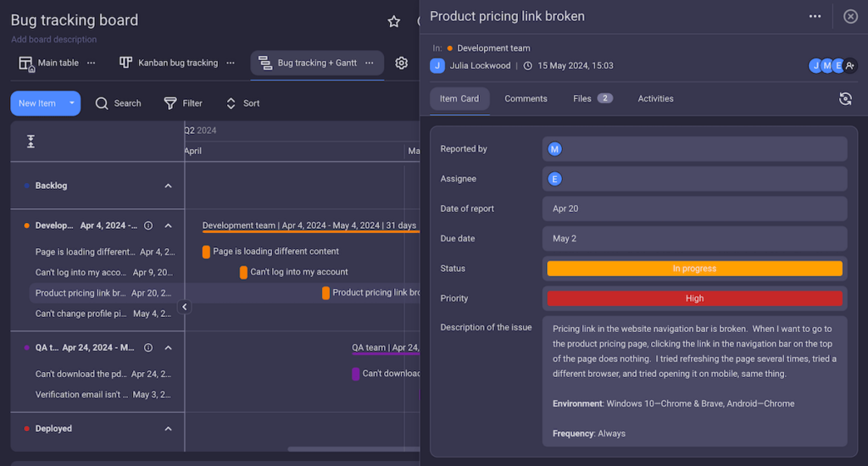The width and height of the screenshot is (868, 466).
Task: Open the New Item dropdown arrow
Action: coord(72,103)
